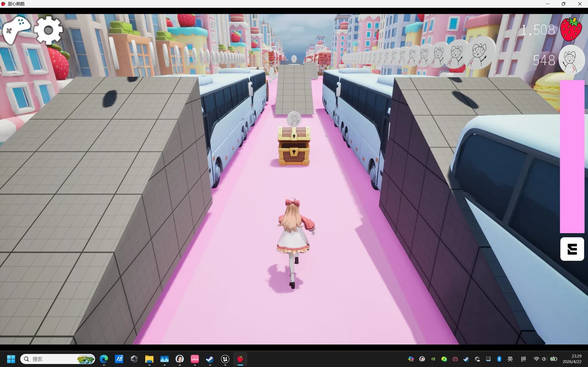Open the Photos app in taskbar

pyautogui.click(x=164, y=359)
